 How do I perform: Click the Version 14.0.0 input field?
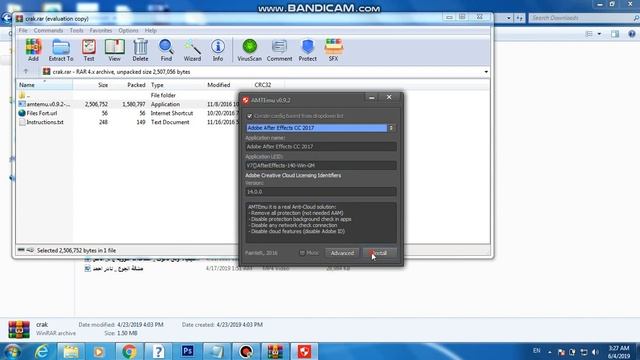(x=321, y=191)
